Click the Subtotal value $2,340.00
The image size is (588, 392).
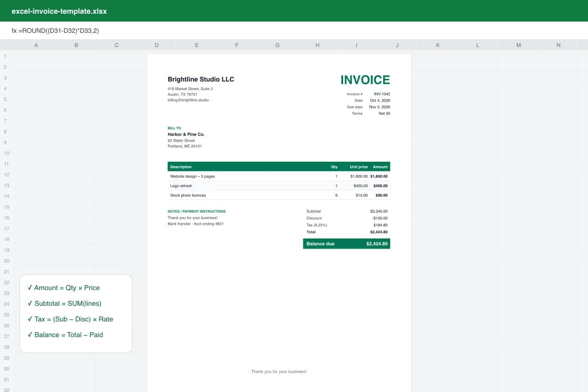379,211
